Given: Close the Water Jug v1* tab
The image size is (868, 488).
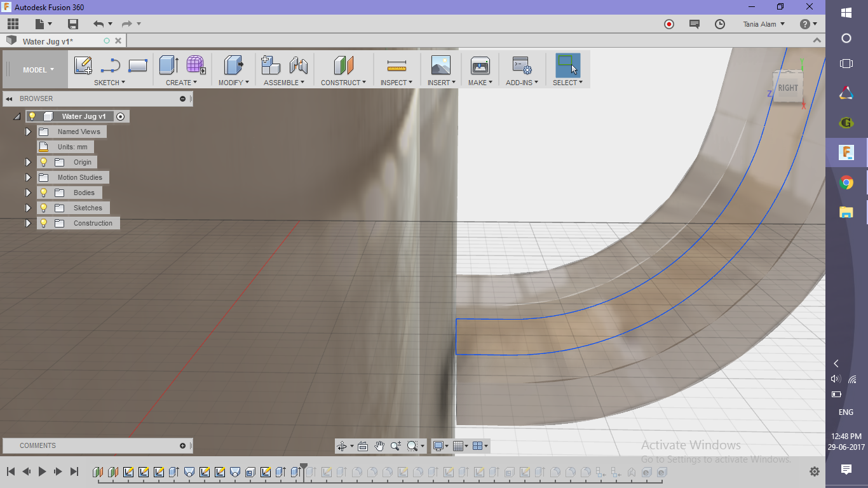Looking at the screenshot, I should coord(117,41).
